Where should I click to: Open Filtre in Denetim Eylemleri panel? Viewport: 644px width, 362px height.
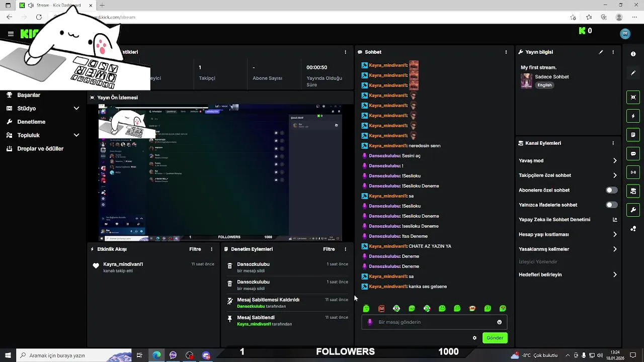[329, 249]
